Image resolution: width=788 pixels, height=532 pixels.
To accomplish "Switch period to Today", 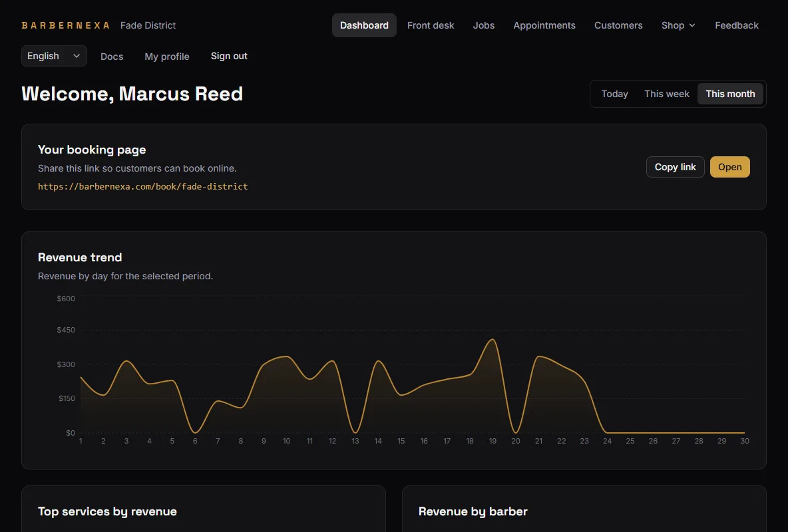I will tap(614, 94).
